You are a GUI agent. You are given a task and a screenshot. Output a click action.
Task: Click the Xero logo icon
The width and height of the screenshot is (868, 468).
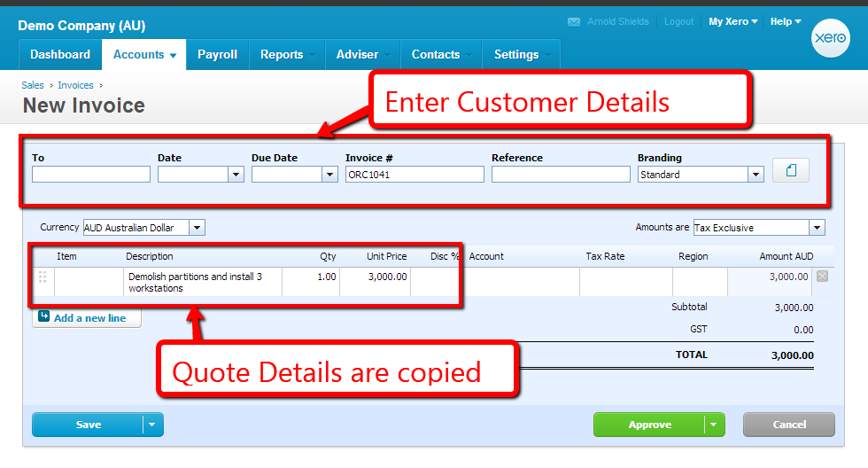830,37
